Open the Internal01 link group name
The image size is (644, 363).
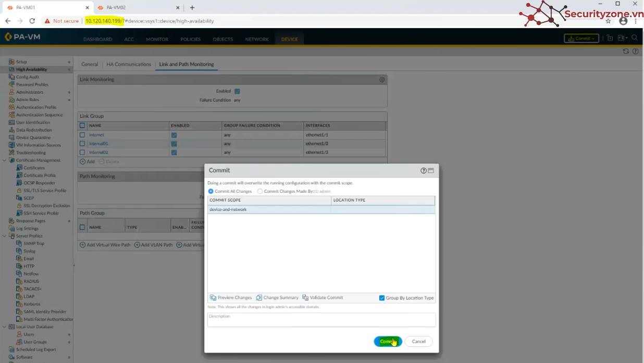point(99,144)
